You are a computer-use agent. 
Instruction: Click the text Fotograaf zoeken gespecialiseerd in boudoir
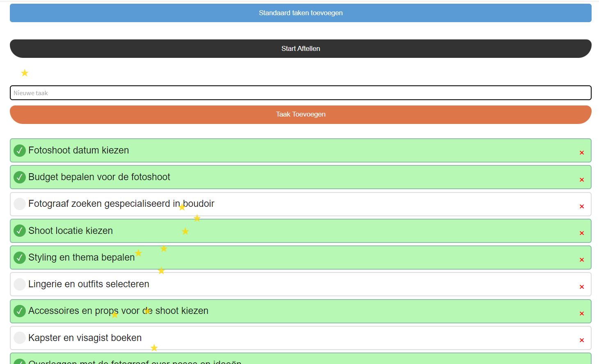[x=121, y=204]
